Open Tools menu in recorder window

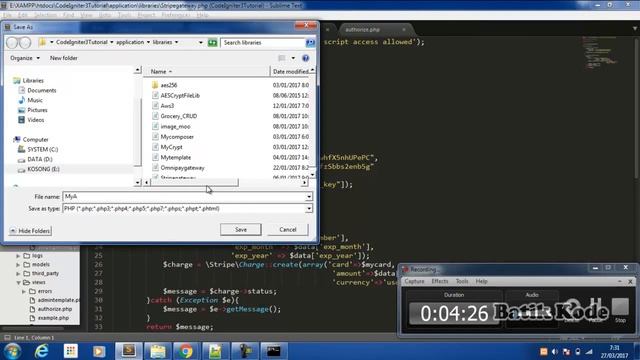tap(462, 282)
